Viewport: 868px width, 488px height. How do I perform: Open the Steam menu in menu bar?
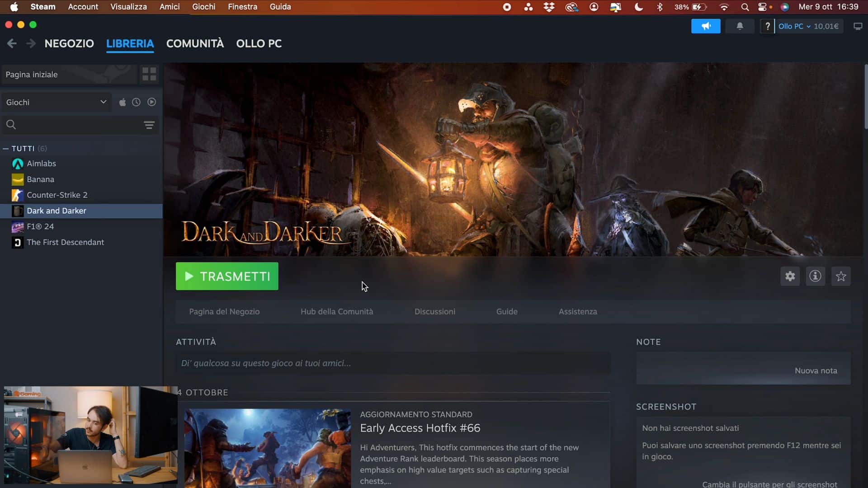[x=43, y=7]
